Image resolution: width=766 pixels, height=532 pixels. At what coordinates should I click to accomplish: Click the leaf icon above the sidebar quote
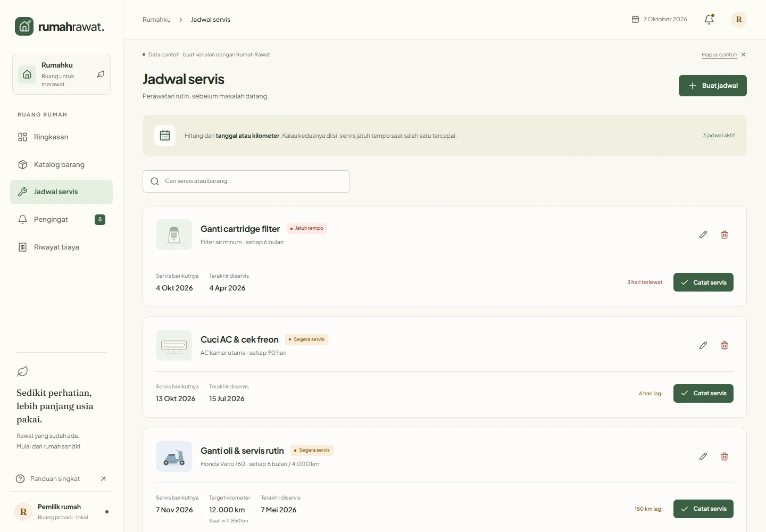tap(22, 371)
